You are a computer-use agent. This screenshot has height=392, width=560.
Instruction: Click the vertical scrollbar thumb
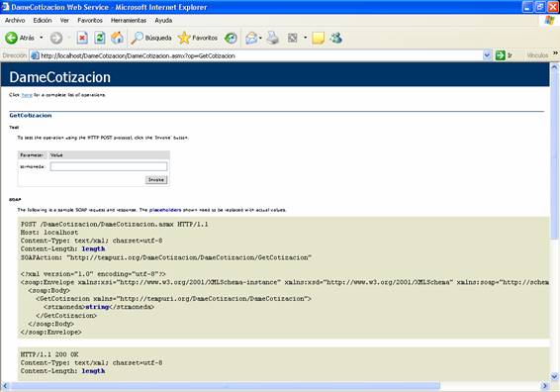tap(554, 154)
